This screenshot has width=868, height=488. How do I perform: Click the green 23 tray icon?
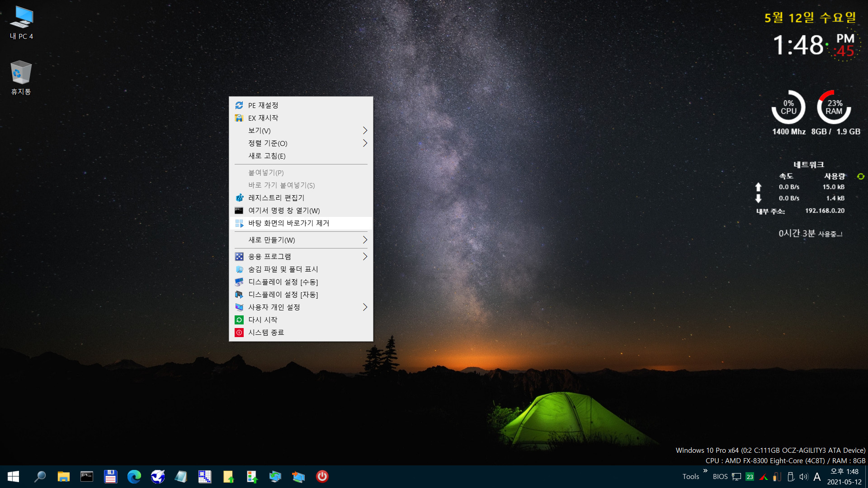750,477
